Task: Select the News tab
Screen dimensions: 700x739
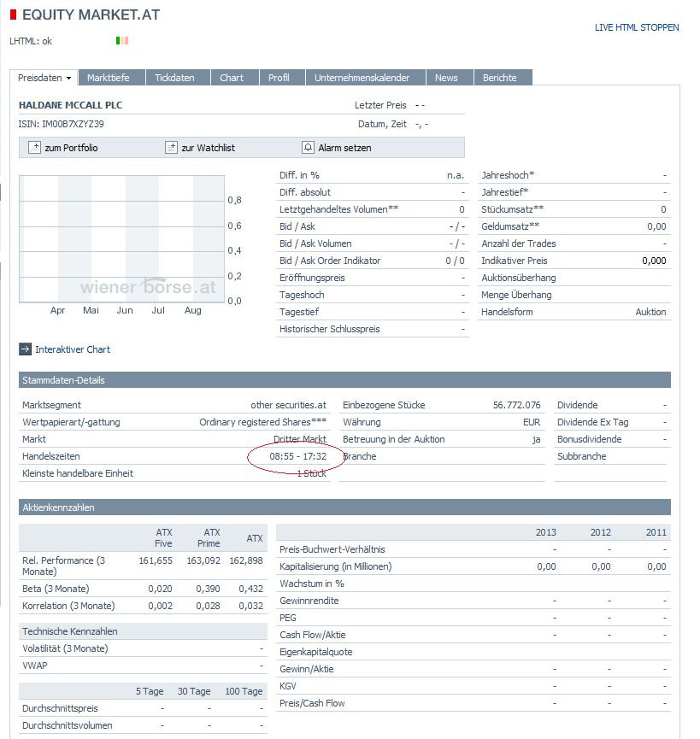Action: (x=449, y=77)
